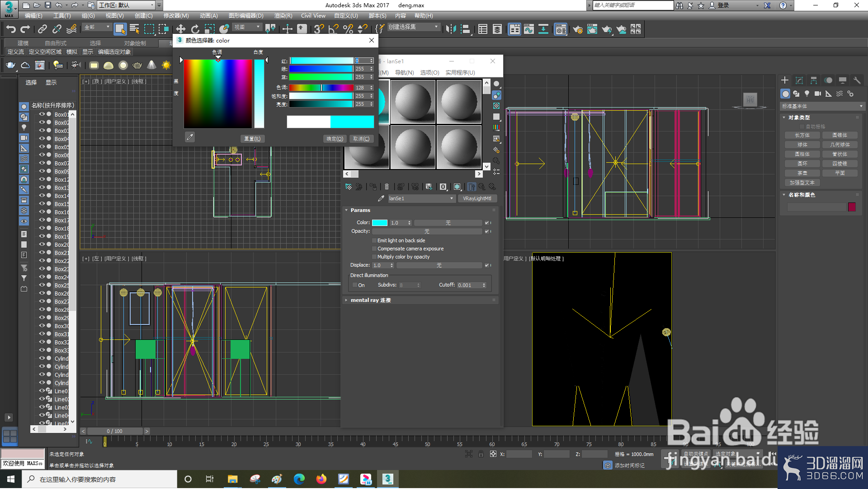Click Get Material icon in material editor

pyautogui.click(x=349, y=187)
